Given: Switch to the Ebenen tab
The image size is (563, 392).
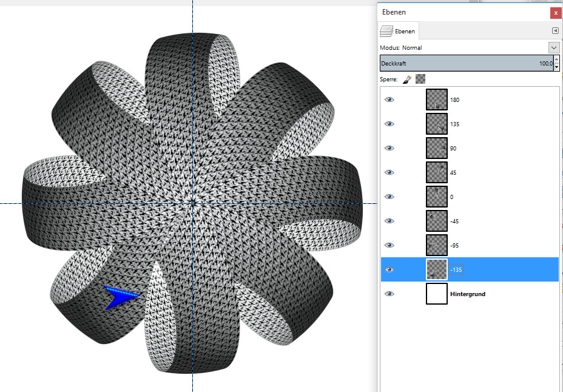Looking at the screenshot, I should pos(399,31).
